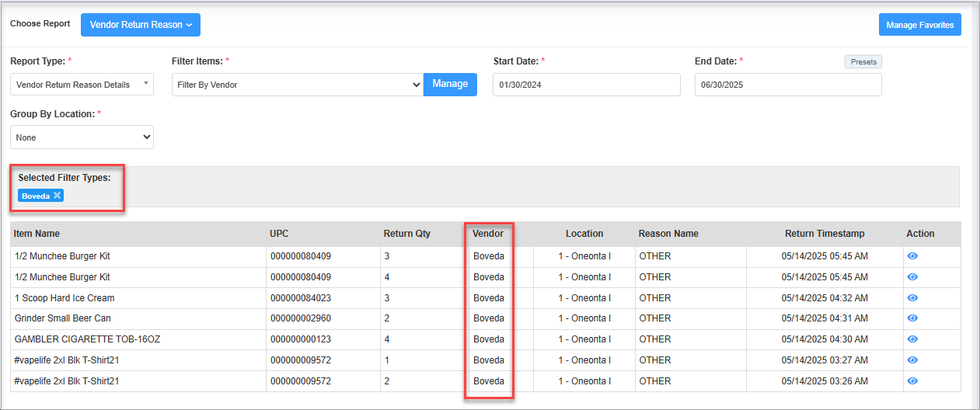Click view eye icon for 1 Scoop Hard Ice Cream
The image size is (980, 410).
click(912, 298)
